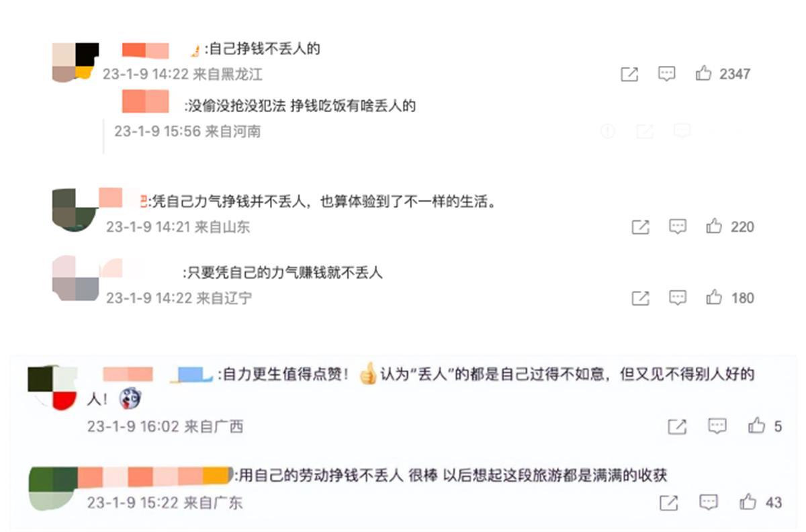Click the 辽宁 commenter's avatar
806x532 pixels.
click(75, 277)
